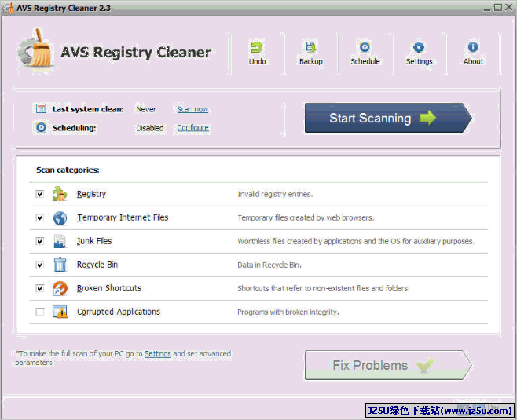Select the Registry category label
Viewport: 517px width, 420px height.
tap(91, 194)
